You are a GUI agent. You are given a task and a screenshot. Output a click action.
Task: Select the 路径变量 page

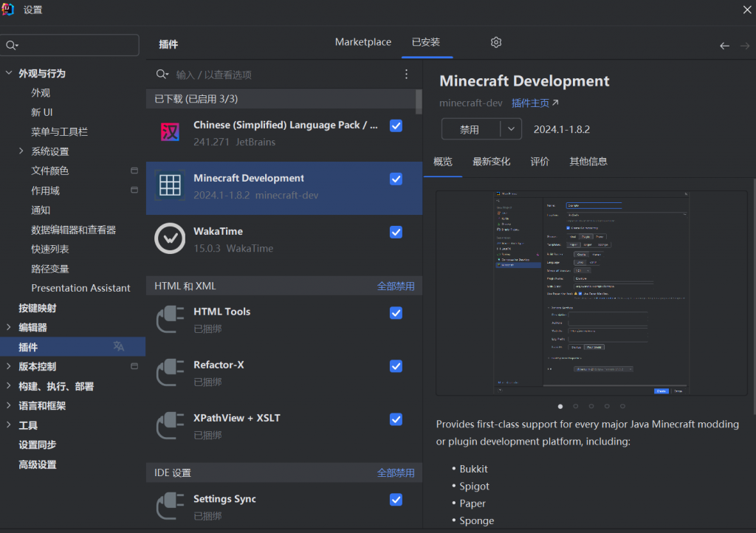[50, 269]
